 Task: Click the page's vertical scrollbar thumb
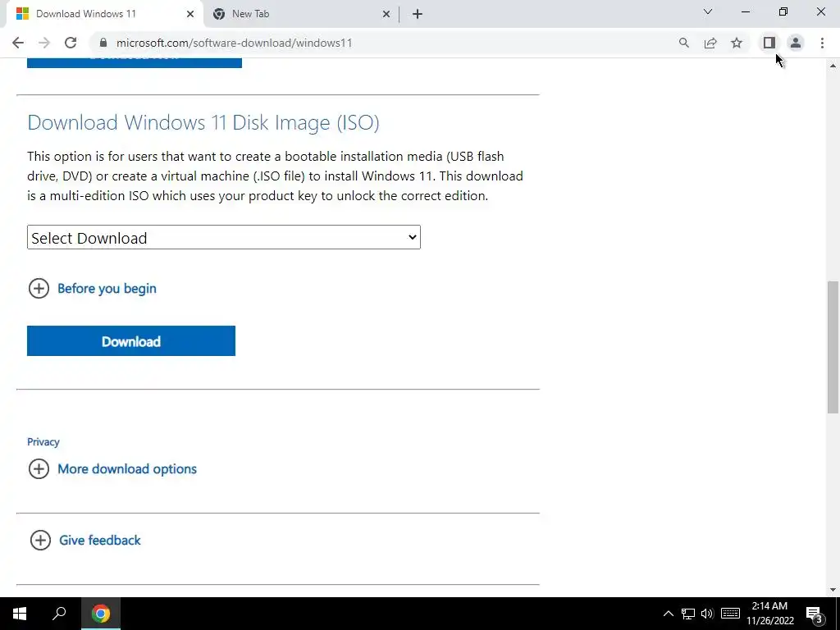click(x=833, y=347)
